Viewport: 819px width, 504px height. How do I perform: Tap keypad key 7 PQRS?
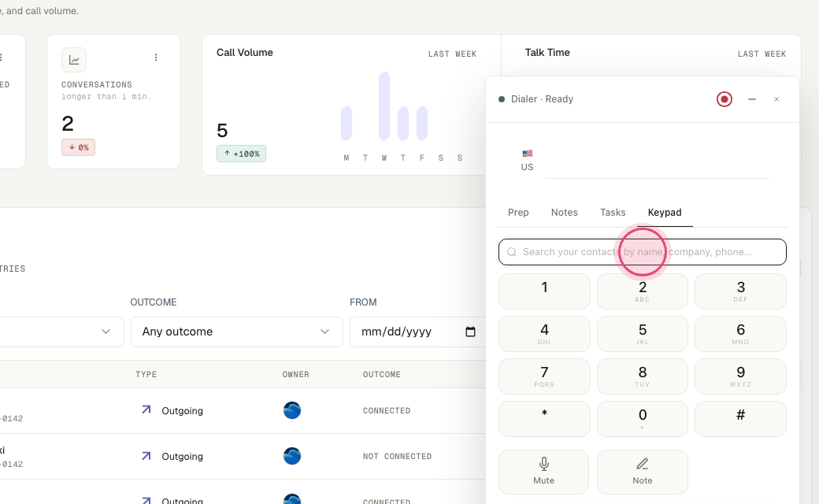(x=544, y=376)
